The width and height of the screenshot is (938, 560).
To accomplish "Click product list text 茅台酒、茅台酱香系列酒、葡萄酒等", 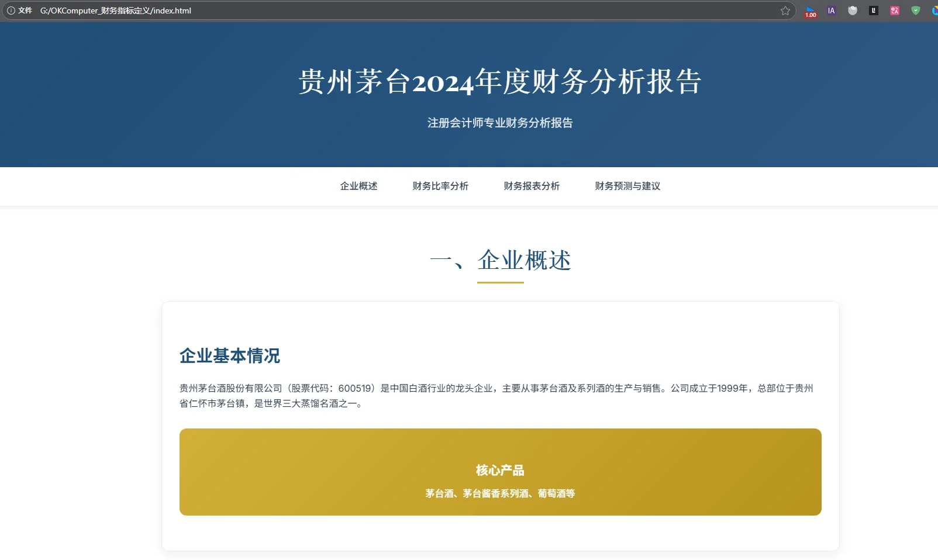I will point(500,493).
